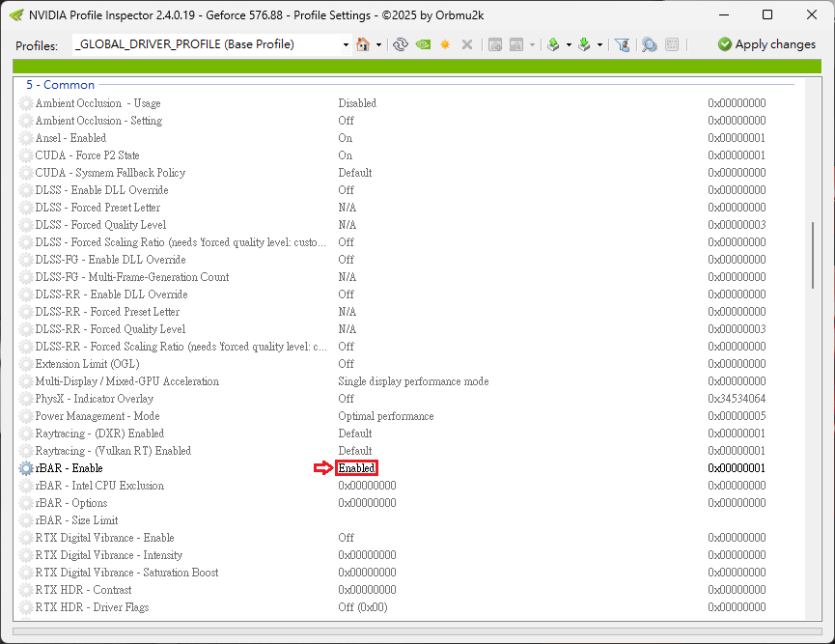835x644 pixels.
Task: Click gear icon beside DLSS-FG - Enable DLL Override
Action: (x=26, y=260)
